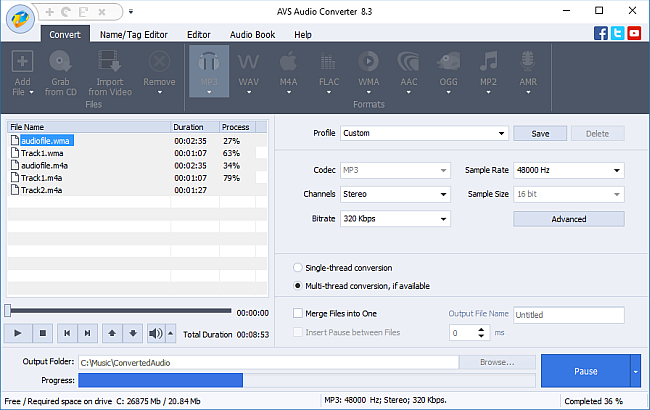
Task: Select AAC format icon
Action: coord(408,62)
